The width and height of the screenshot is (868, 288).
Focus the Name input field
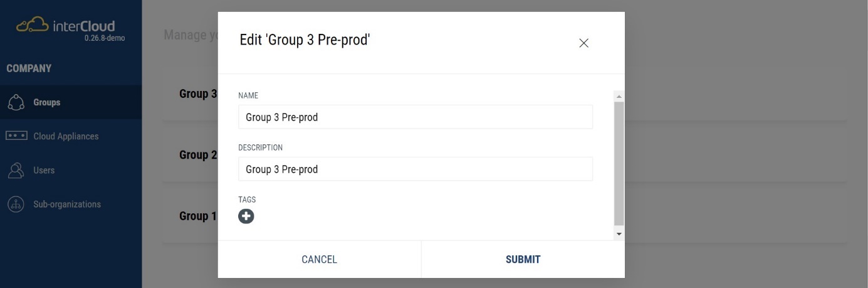pyautogui.click(x=415, y=117)
